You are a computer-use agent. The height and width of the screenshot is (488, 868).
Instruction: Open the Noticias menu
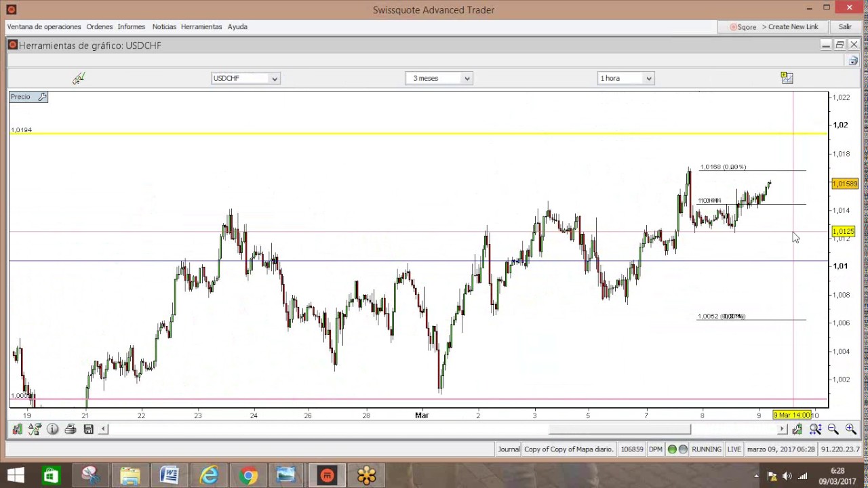click(164, 26)
